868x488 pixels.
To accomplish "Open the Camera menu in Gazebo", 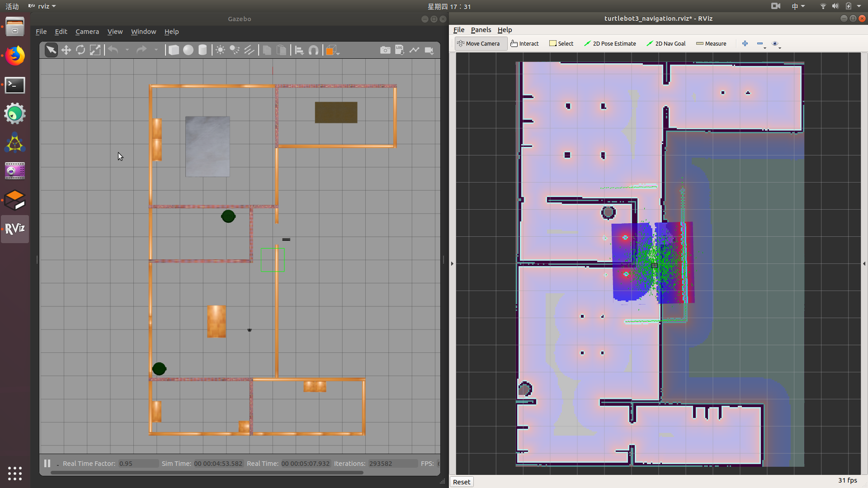I will pos(87,32).
